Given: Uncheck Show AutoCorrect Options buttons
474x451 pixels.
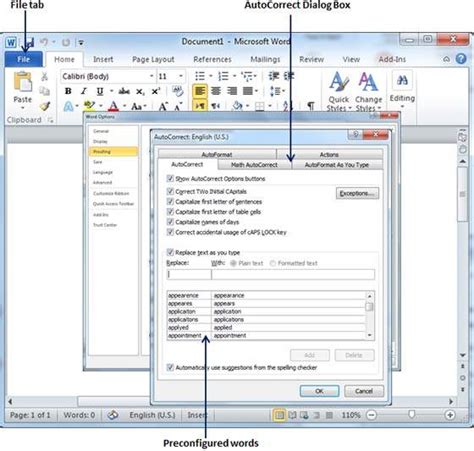Looking at the screenshot, I should (x=170, y=178).
